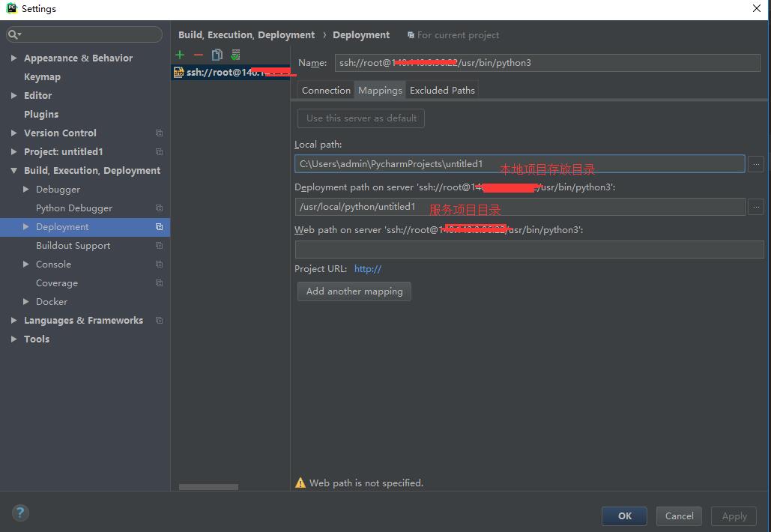Expand the Console subtree
Viewport: 771px width, 532px height.
(26, 264)
